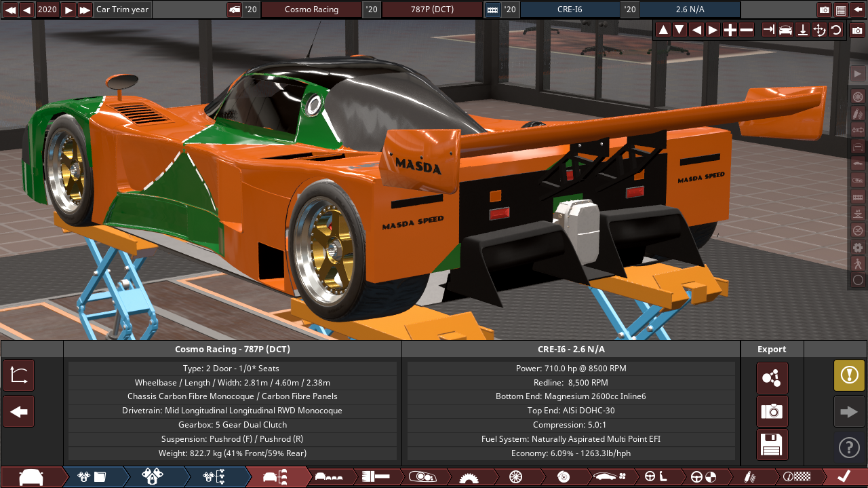Open the Cosmo Racing model name field

[311, 10]
